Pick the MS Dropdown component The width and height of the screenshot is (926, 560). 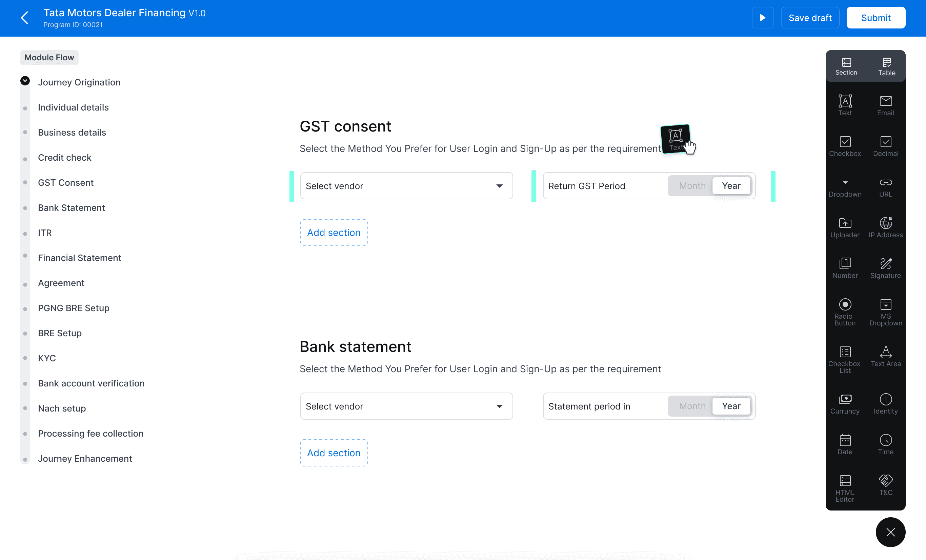(885, 312)
